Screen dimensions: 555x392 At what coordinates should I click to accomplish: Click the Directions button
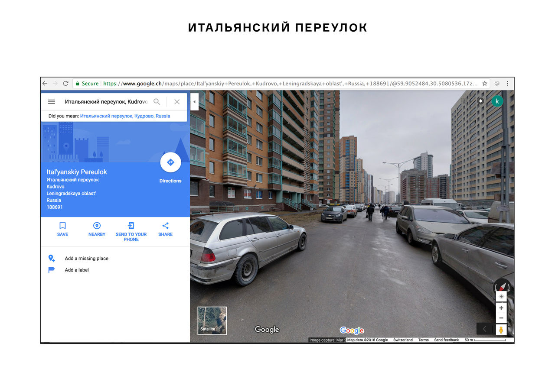(170, 162)
